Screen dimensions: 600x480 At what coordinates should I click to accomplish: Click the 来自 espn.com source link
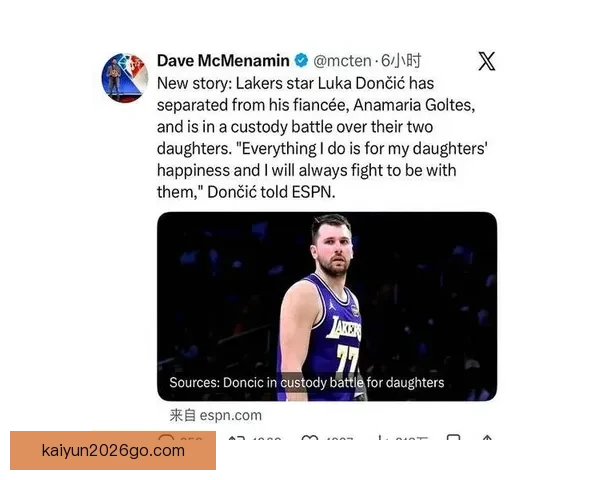[215, 415]
